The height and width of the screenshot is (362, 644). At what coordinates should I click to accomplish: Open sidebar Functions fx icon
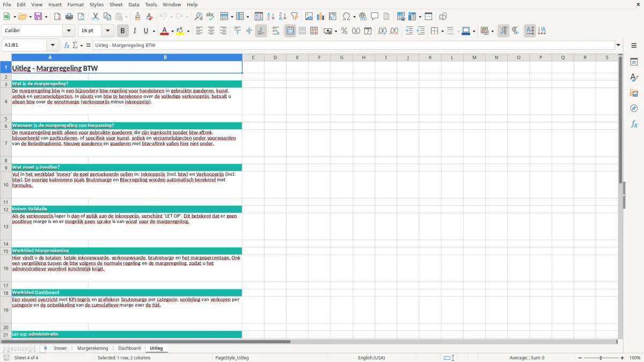pos(634,124)
